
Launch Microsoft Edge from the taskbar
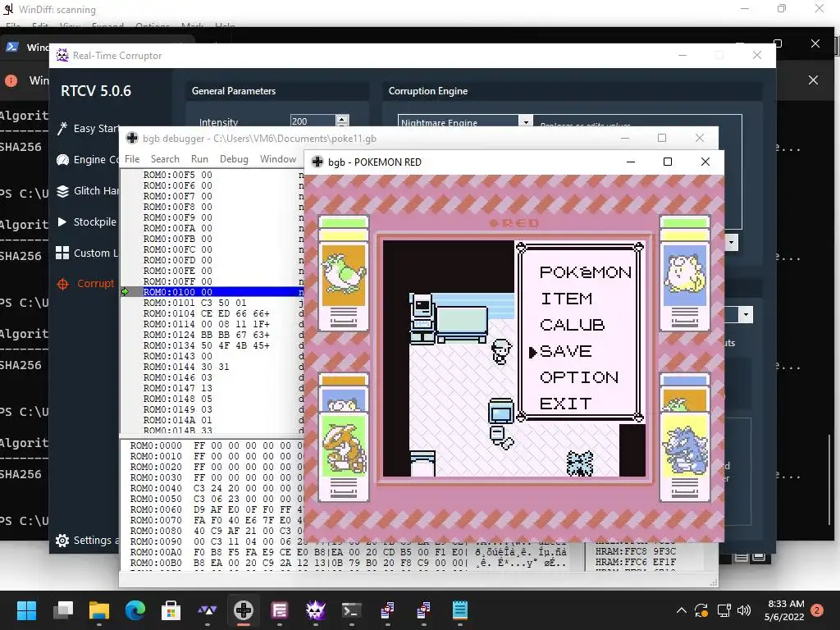(135, 610)
